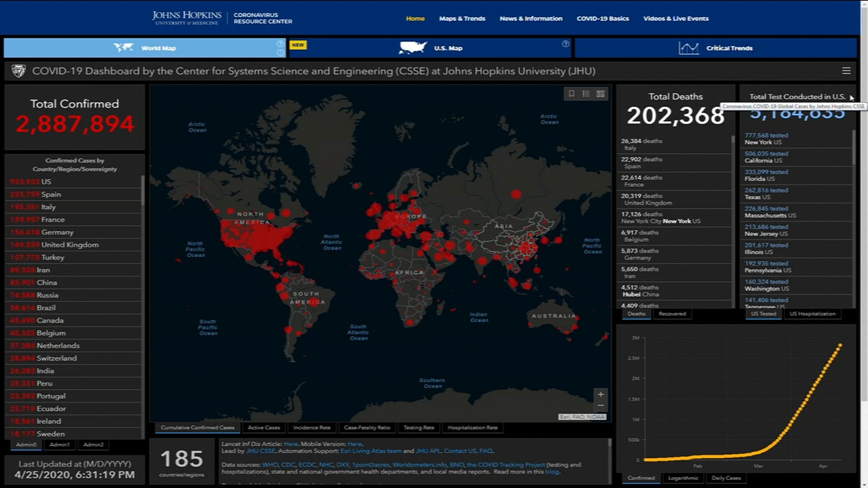The height and width of the screenshot is (488, 868).
Task: Click the Johns Hopkins logo
Action: [186, 18]
